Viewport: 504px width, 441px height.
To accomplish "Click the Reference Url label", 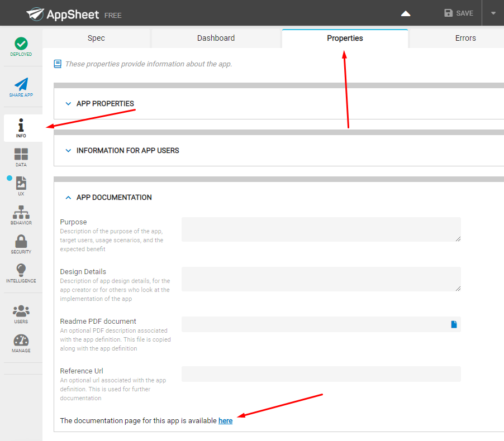I will coord(82,371).
